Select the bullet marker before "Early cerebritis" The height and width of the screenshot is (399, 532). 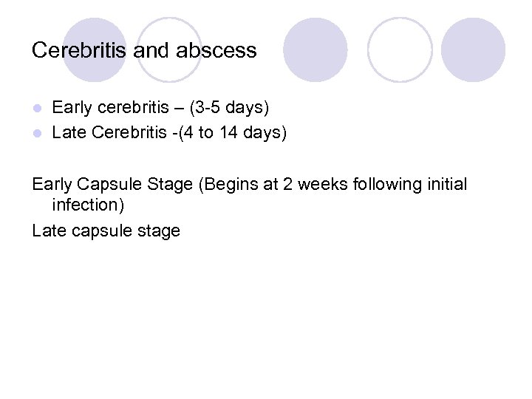click(x=37, y=108)
